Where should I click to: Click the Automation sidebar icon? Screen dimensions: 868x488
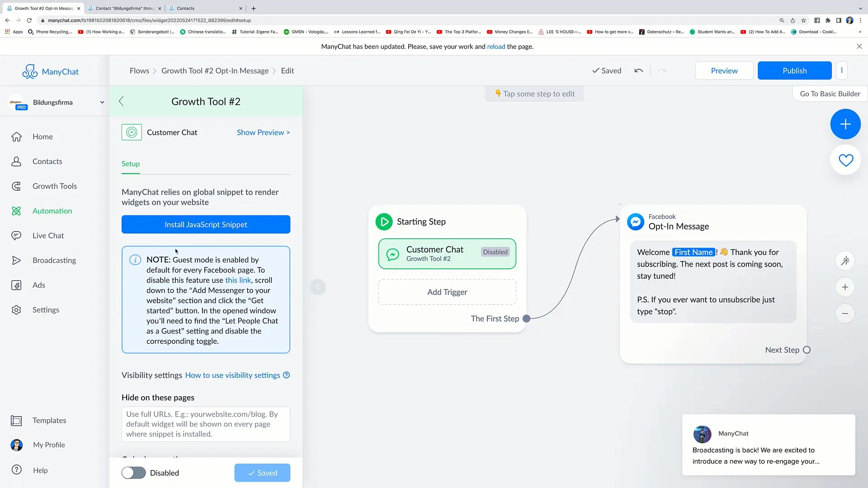(x=16, y=210)
